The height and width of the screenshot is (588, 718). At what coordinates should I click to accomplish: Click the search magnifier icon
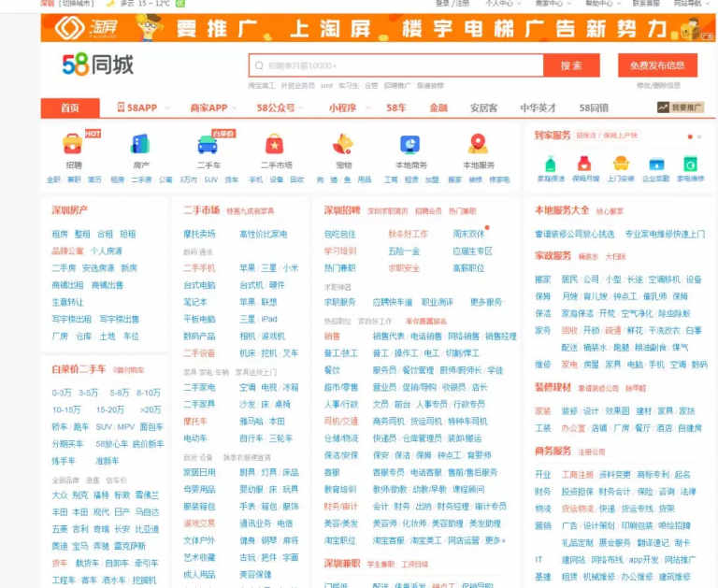point(259,65)
